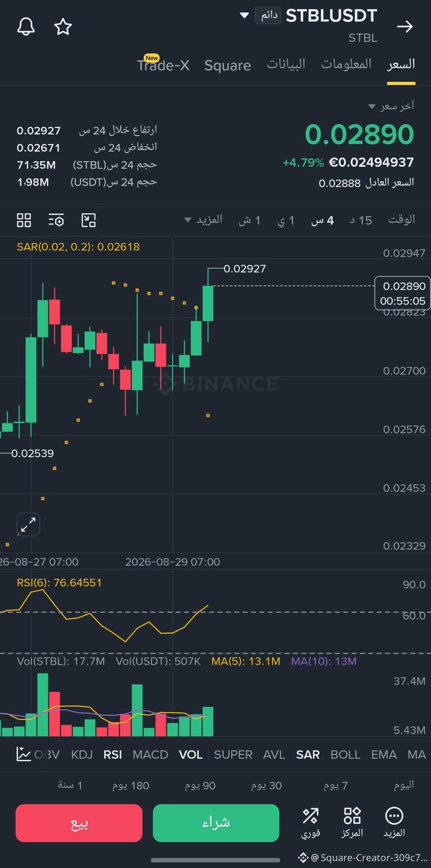
Task: Tap the chart low marker 0.02539
Action: click(x=32, y=454)
